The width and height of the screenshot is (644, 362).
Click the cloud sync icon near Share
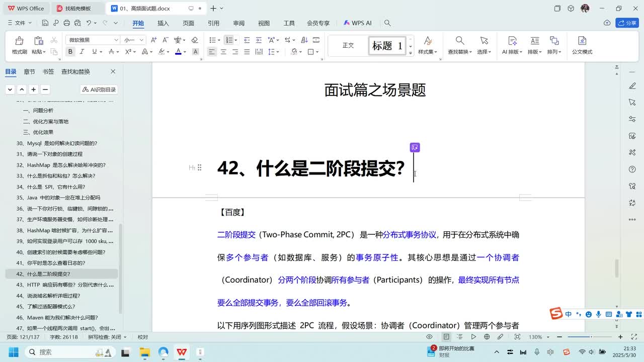click(607, 23)
